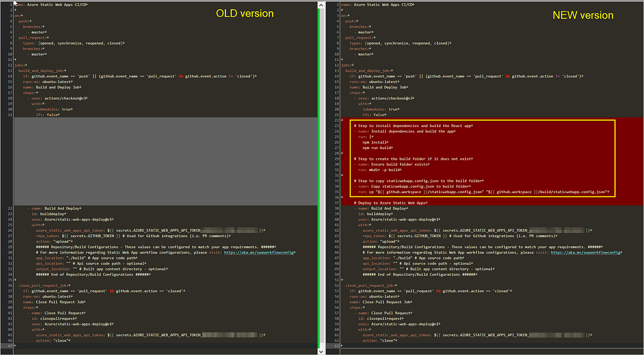Click the yellow 'OLD version' label
Image resolution: width=644 pixels, height=355 pixels.
(x=245, y=13)
